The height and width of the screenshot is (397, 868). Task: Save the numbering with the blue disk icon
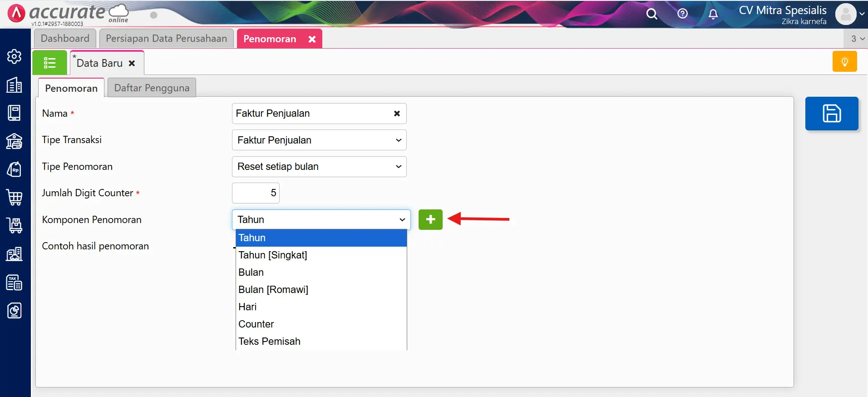pyautogui.click(x=832, y=114)
